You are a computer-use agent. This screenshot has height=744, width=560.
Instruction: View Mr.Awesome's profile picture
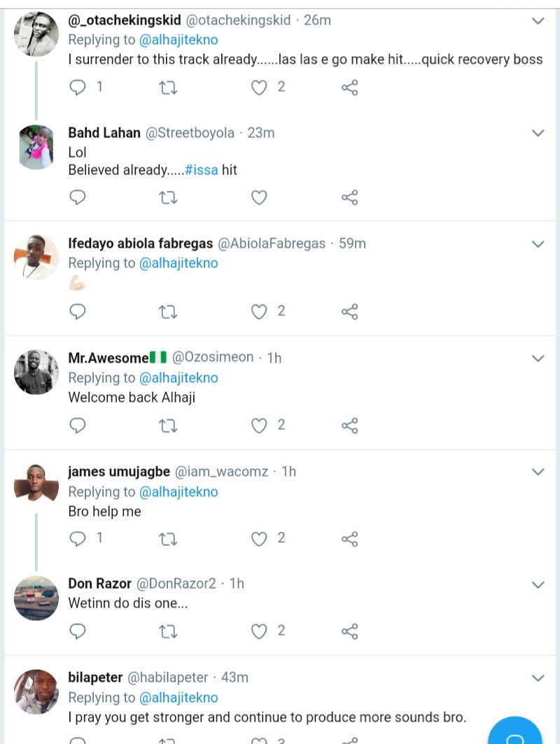36,372
